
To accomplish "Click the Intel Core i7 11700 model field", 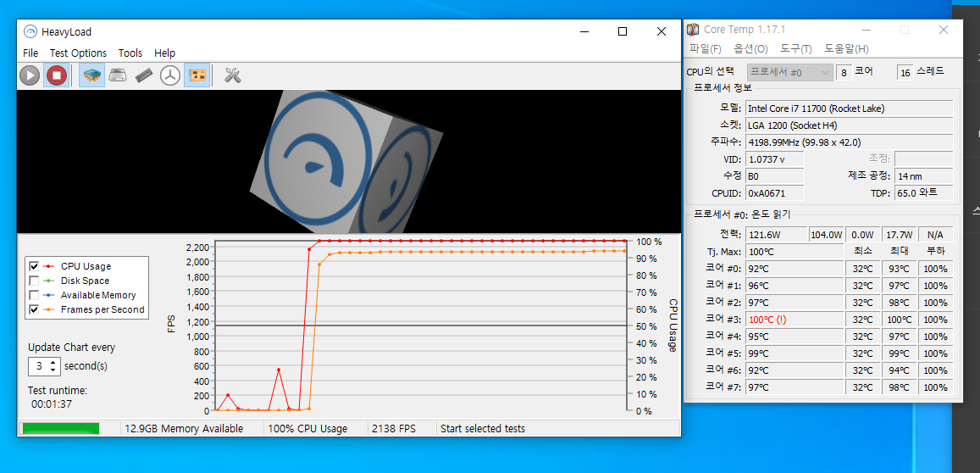I will pyautogui.click(x=850, y=109).
